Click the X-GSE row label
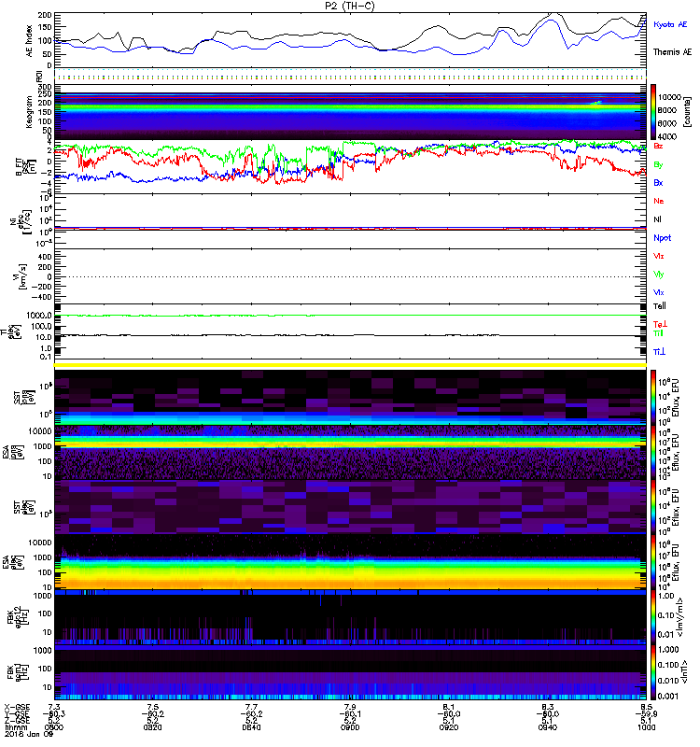 click(x=16, y=707)
